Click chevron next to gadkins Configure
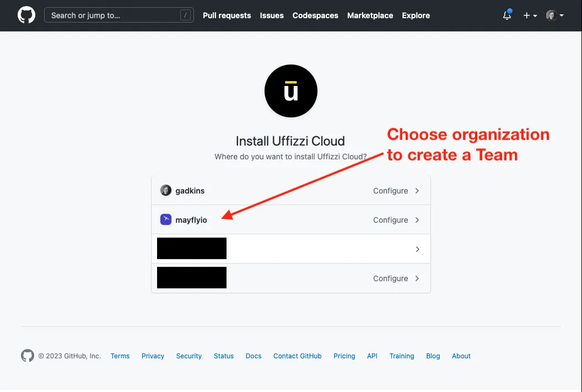This screenshot has width=582, height=392. tap(417, 191)
